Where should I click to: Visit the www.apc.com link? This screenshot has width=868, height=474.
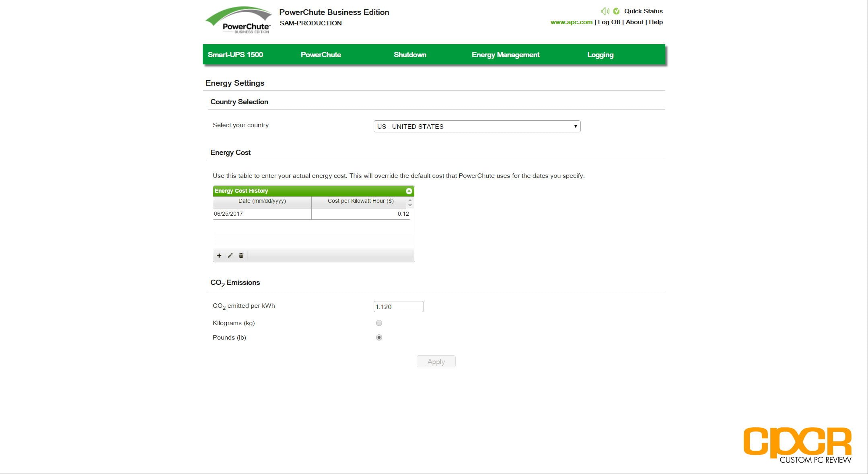point(571,22)
